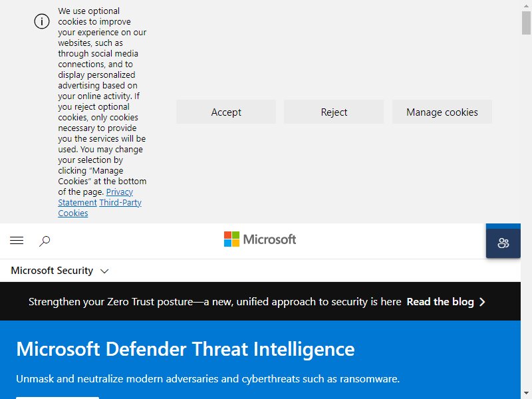Open the Third-Party Cookies link
The image size is (532, 399).
[x=100, y=207]
